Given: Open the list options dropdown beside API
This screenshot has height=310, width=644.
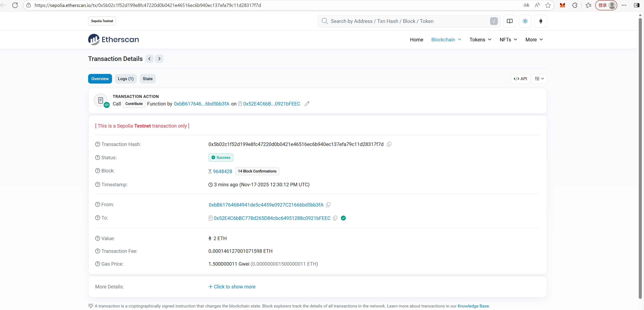Looking at the screenshot, I should click(539, 79).
